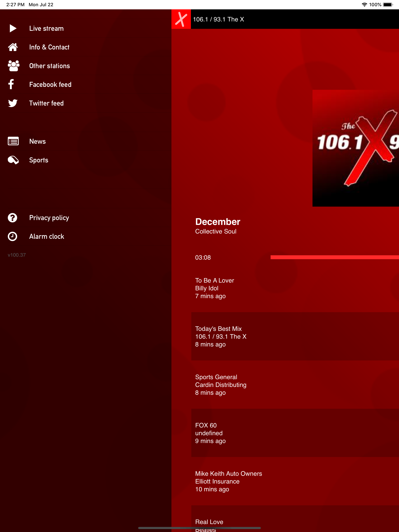The image size is (399, 532).
Task: Select Sports General Cardin Distributing entry
Action: click(295, 385)
